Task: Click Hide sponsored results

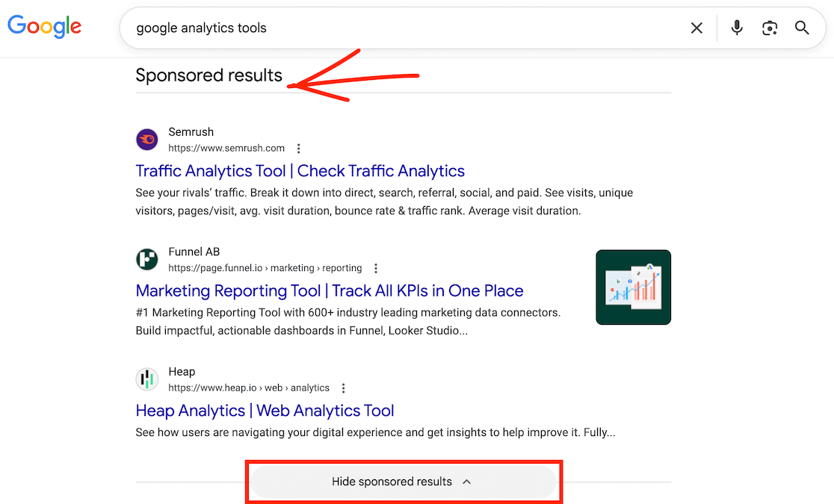Action: (x=404, y=482)
